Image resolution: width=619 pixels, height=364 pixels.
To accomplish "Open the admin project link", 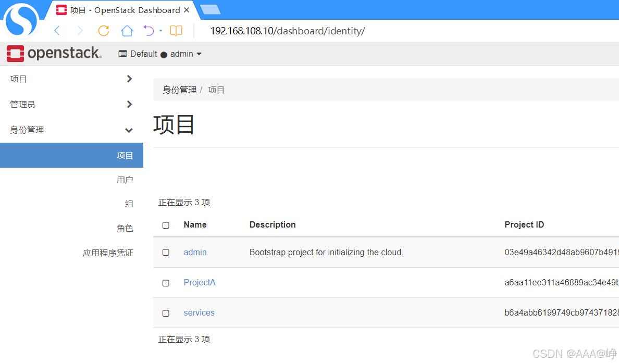I will point(195,253).
